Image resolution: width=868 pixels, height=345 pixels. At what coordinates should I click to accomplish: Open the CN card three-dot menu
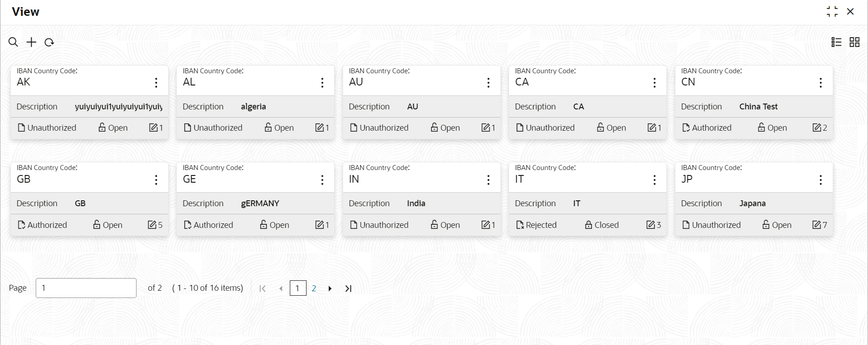click(821, 82)
